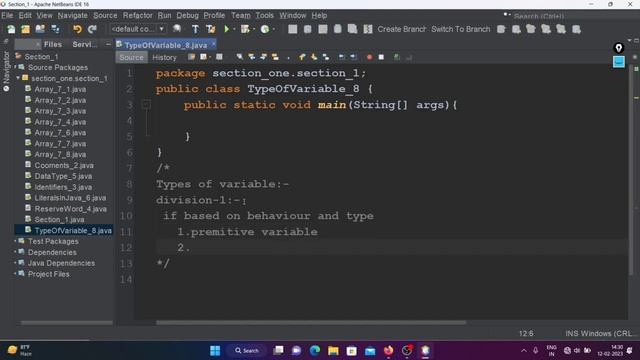Click the Build Project hammer icon
This screenshot has height=360, width=640.
(195, 29)
